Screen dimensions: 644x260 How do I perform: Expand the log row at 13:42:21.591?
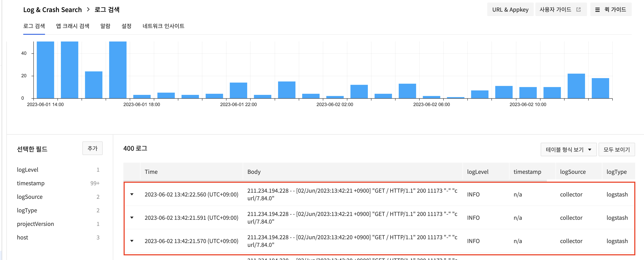point(132,218)
